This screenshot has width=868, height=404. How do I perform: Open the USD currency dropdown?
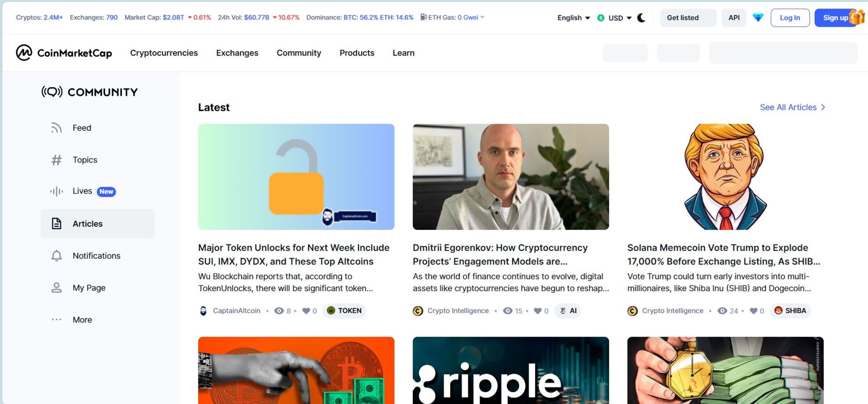click(x=614, y=18)
